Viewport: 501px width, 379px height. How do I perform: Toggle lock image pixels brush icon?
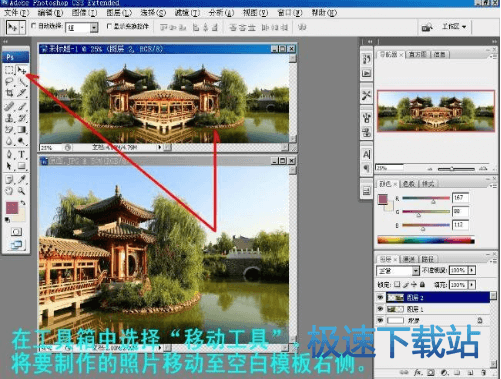pos(406,284)
